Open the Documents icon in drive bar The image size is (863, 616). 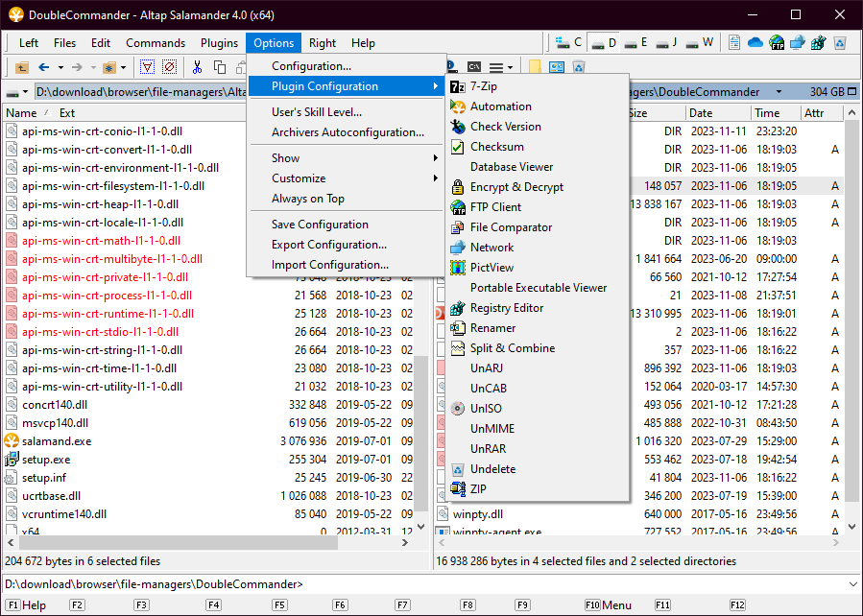click(x=734, y=43)
